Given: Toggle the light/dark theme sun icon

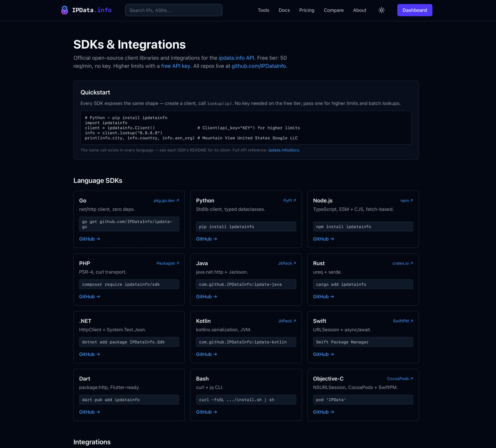Looking at the screenshot, I should 381,10.
